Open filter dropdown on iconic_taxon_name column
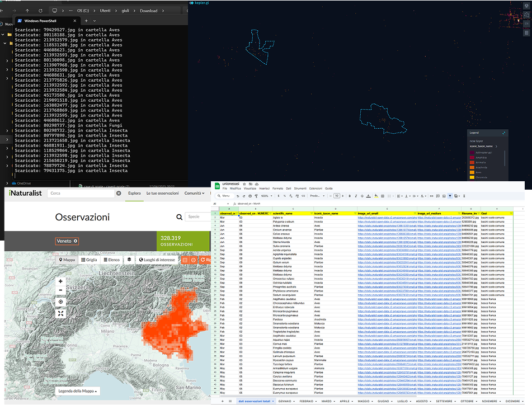Screen dimensions: 532x405 [x=355, y=213]
